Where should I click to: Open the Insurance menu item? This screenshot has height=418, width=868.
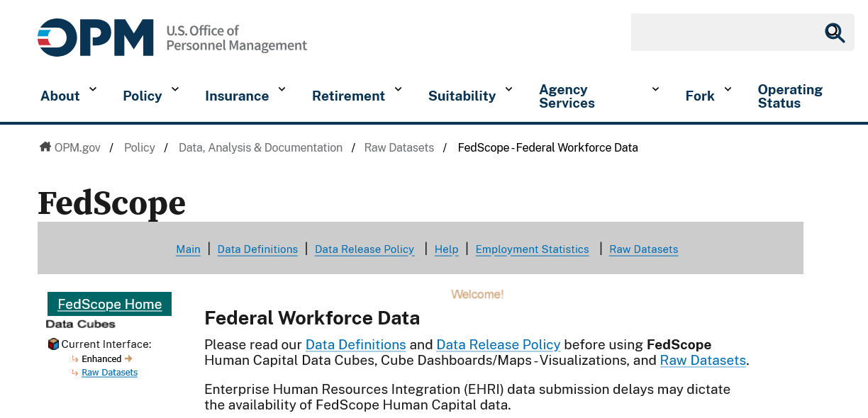[237, 96]
